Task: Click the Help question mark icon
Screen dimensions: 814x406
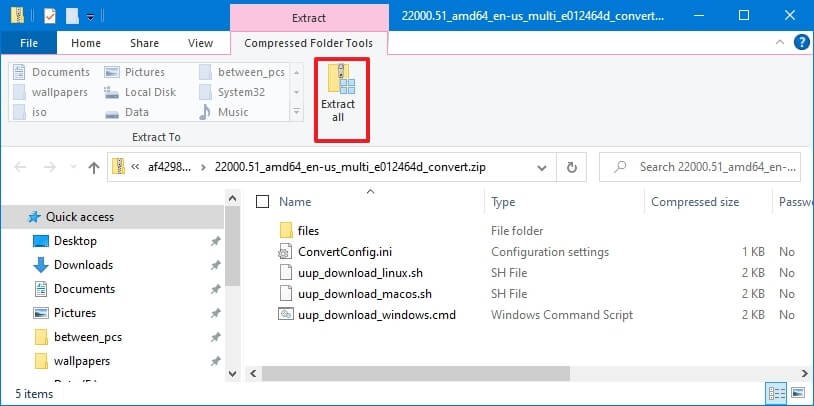Action: coord(801,43)
